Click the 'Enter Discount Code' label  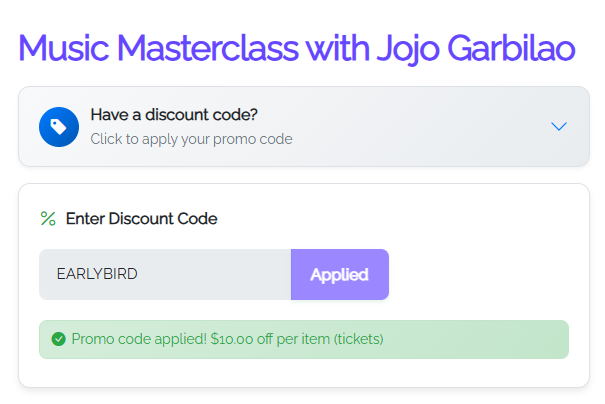click(x=142, y=219)
